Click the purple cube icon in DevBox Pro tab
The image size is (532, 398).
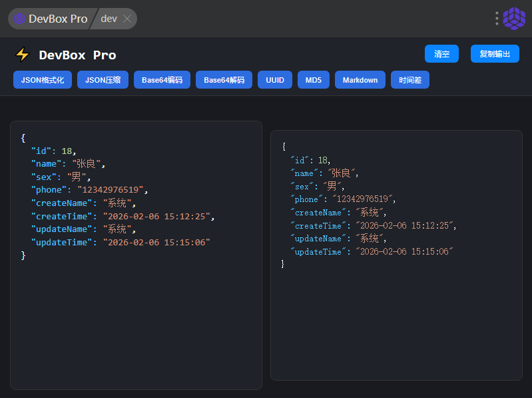click(x=20, y=19)
